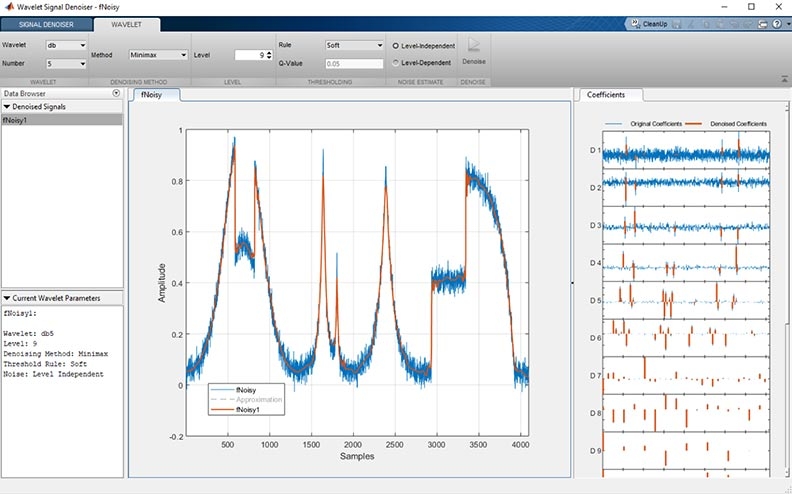Click the Amplitude y-axis label
This screenshot has height=494, width=792.
click(x=162, y=283)
